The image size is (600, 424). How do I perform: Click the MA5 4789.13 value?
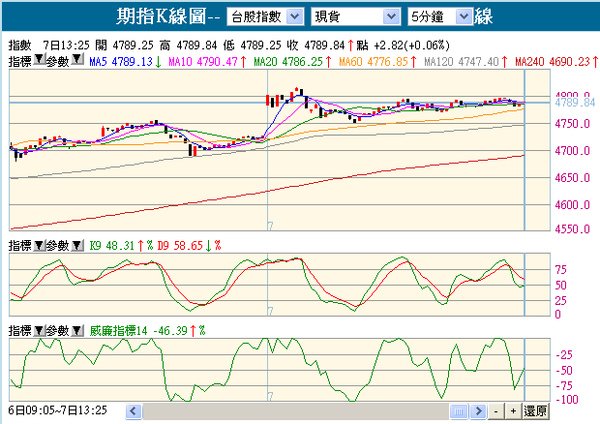[121, 61]
